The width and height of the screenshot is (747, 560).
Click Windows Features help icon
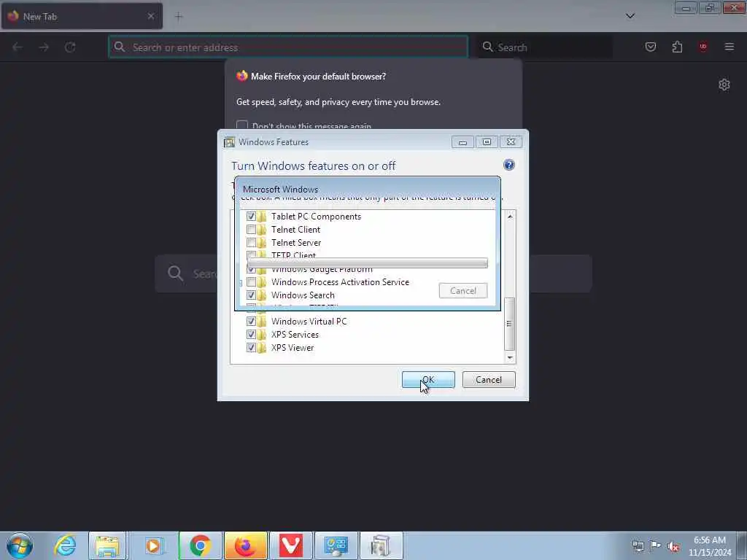[x=508, y=165]
